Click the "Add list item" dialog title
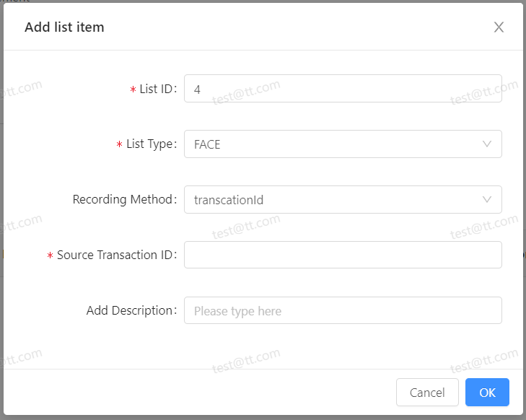 click(x=64, y=27)
